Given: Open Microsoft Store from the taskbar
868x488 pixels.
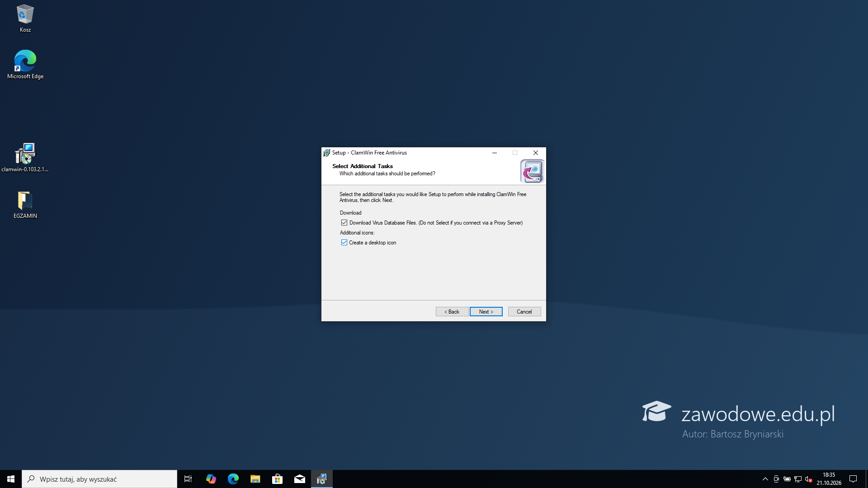Looking at the screenshot, I should 277,479.
